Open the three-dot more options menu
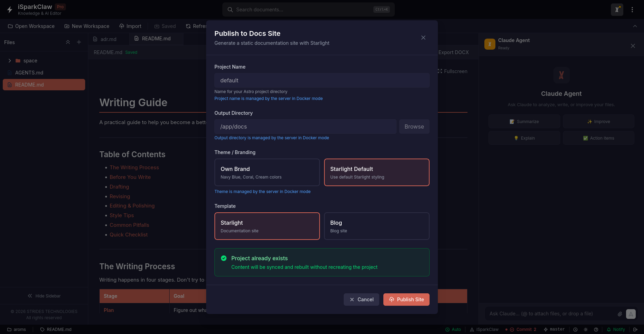The image size is (644, 334). click(632, 10)
